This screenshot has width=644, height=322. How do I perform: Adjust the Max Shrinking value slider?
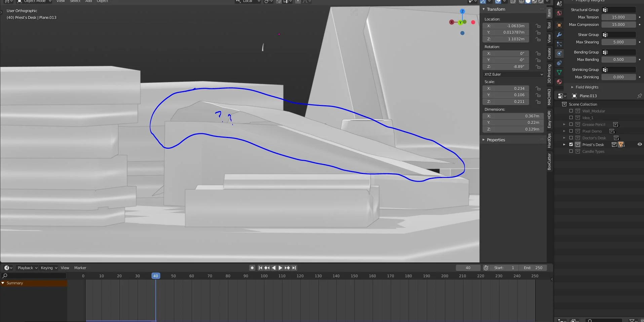point(618,77)
